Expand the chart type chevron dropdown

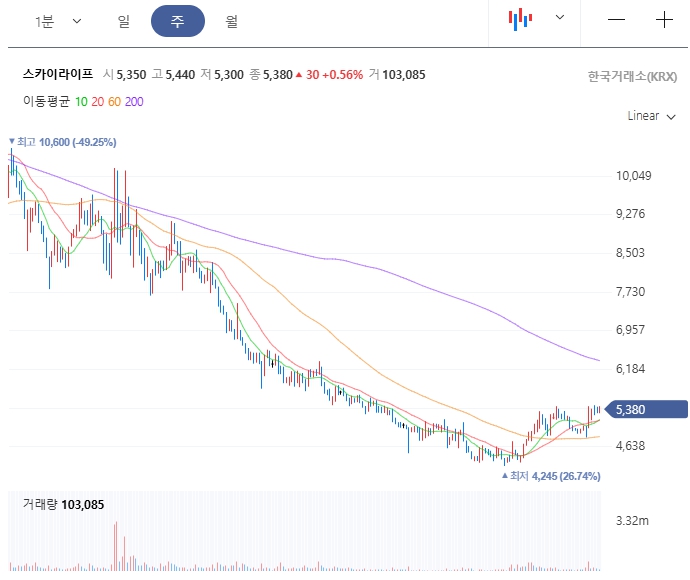tap(560, 17)
